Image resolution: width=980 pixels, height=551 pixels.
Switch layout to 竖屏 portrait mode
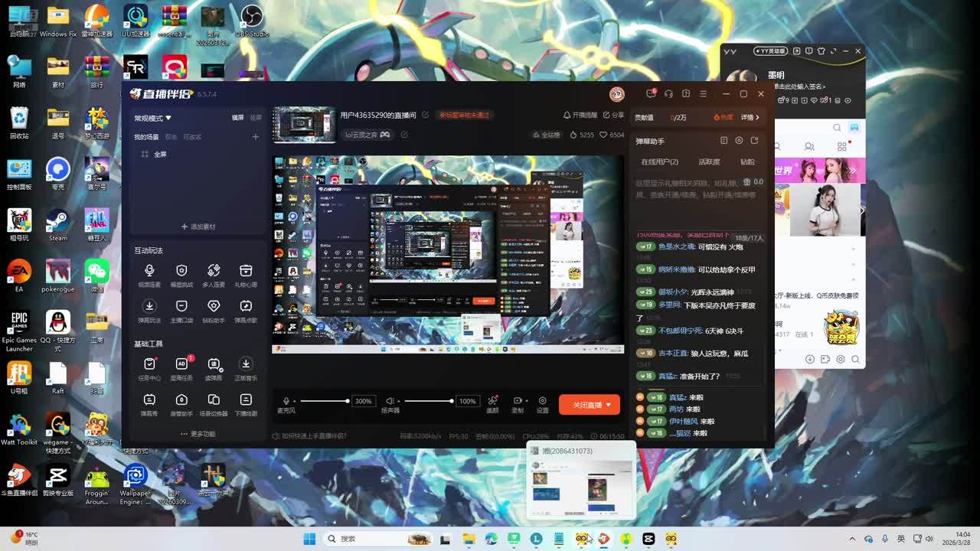(x=256, y=118)
